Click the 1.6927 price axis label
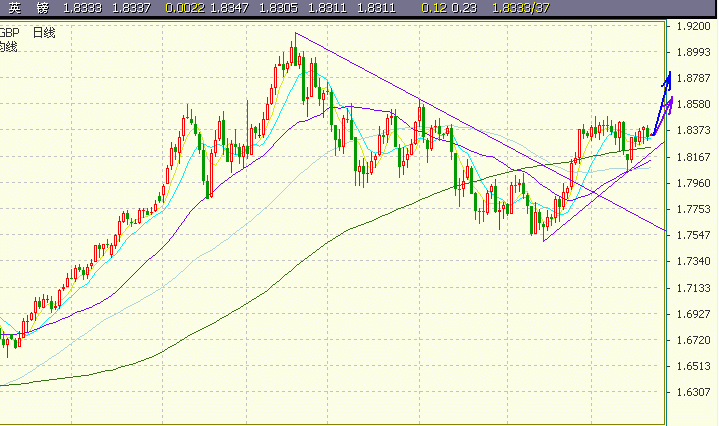Image resolution: width=719 pixels, height=426 pixels. click(x=693, y=315)
